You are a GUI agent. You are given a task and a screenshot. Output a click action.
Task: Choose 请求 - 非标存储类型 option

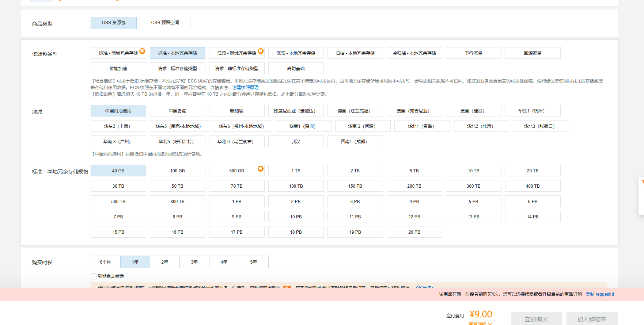point(237,69)
